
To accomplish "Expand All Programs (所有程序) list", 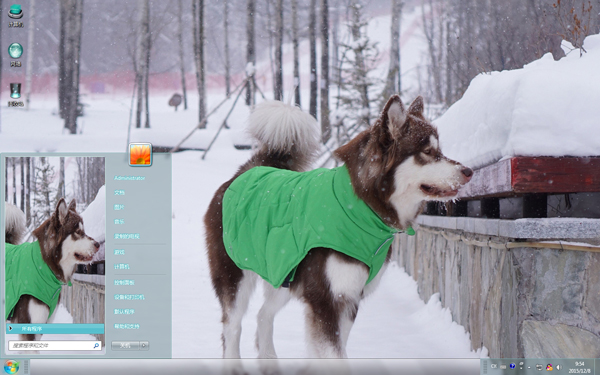I will tap(55, 329).
